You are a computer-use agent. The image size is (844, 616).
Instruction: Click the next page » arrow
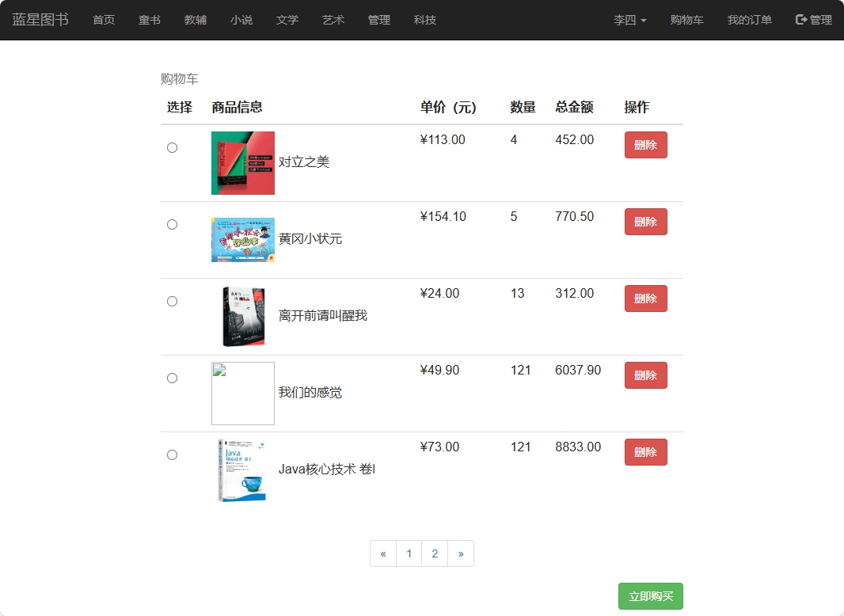tap(461, 553)
